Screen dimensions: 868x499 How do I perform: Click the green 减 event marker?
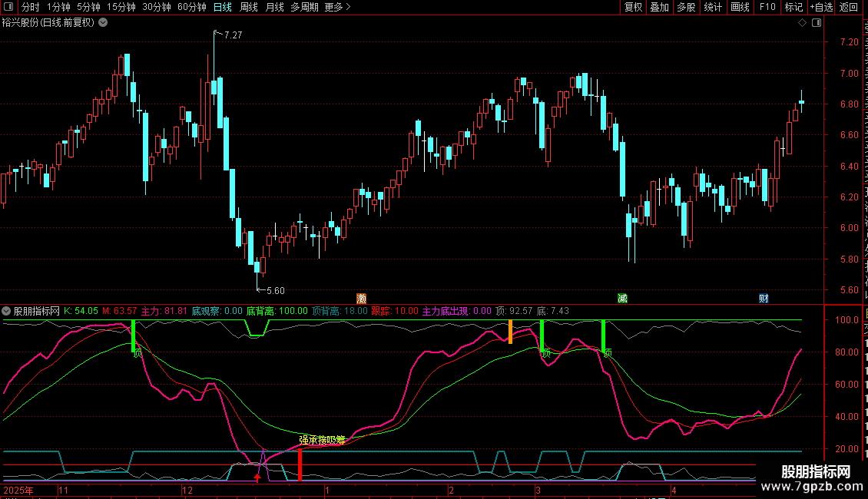(x=623, y=299)
